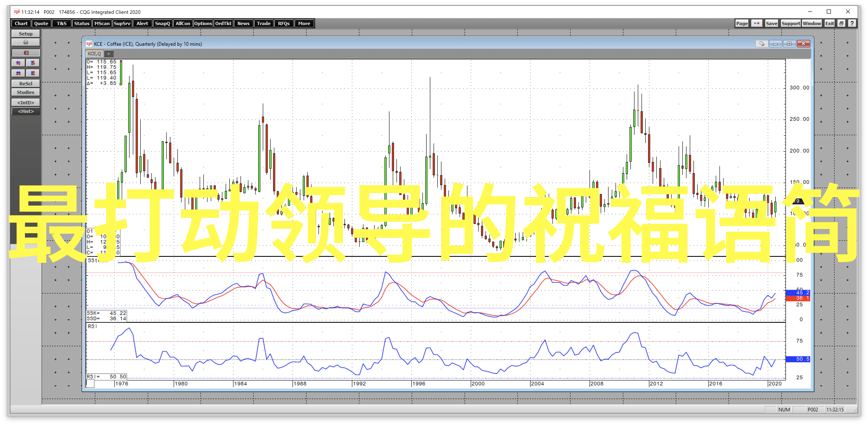Open the Quote toolbar item
The image size is (868, 425).
(x=41, y=23)
